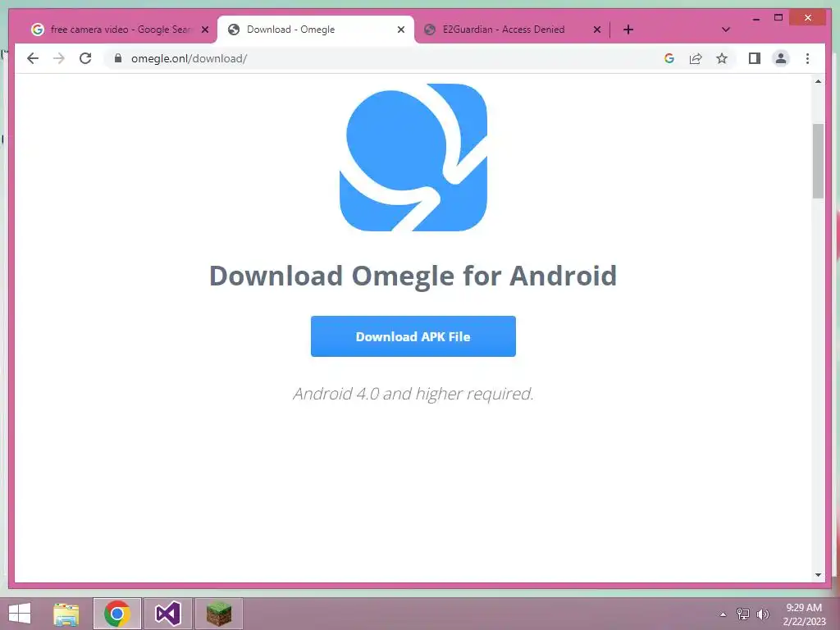The height and width of the screenshot is (630, 840).
Task: Click the Android 4.0 and higher required text
Action: tap(413, 394)
